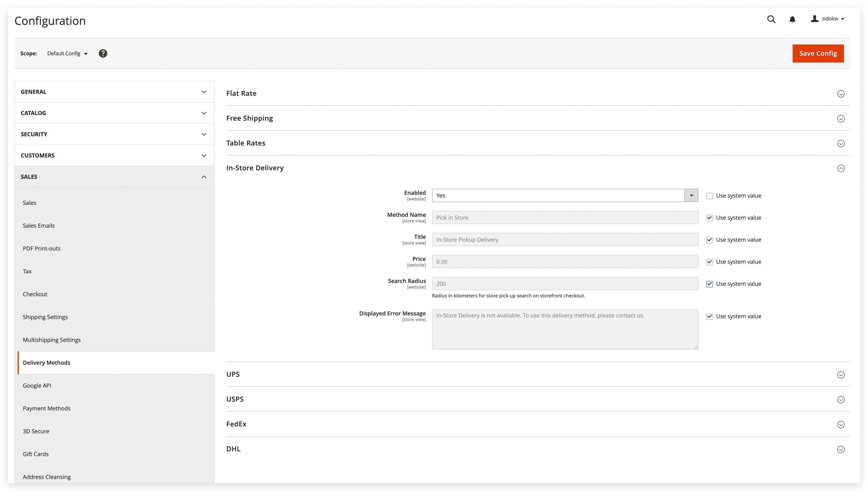Click the UPS section title
The width and height of the screenshot is (868, 491).
click(x=233, y=374)
